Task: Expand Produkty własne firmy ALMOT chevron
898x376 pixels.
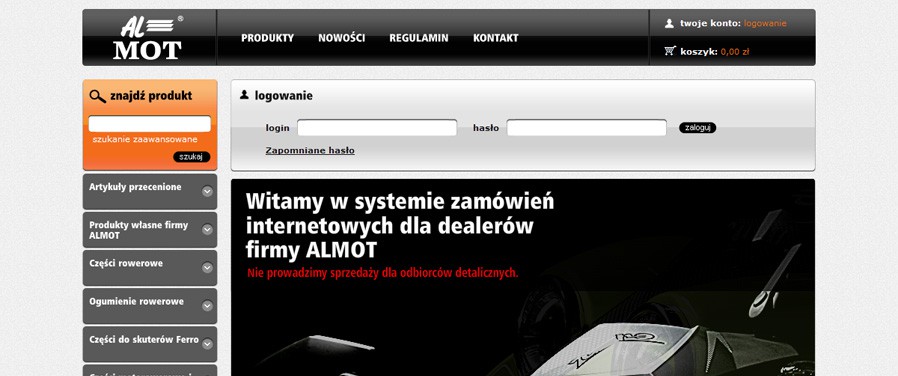Action: 207,229
